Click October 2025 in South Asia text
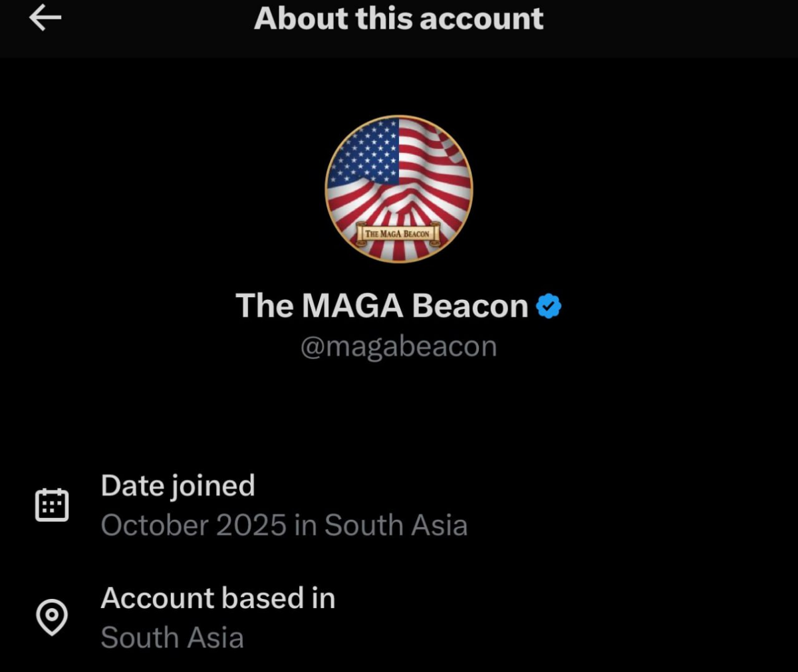This screenshot has height=672, width=798. click(285, 524)
